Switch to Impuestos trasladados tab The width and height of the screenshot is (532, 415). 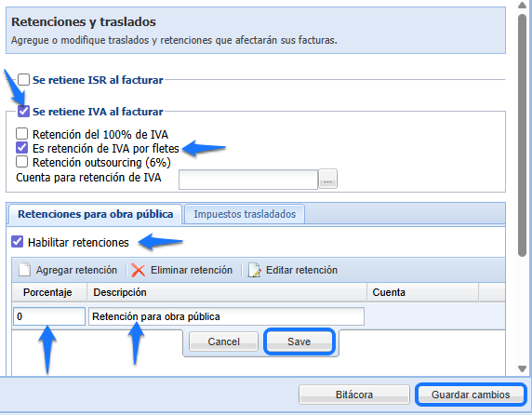tap(245, 214)
